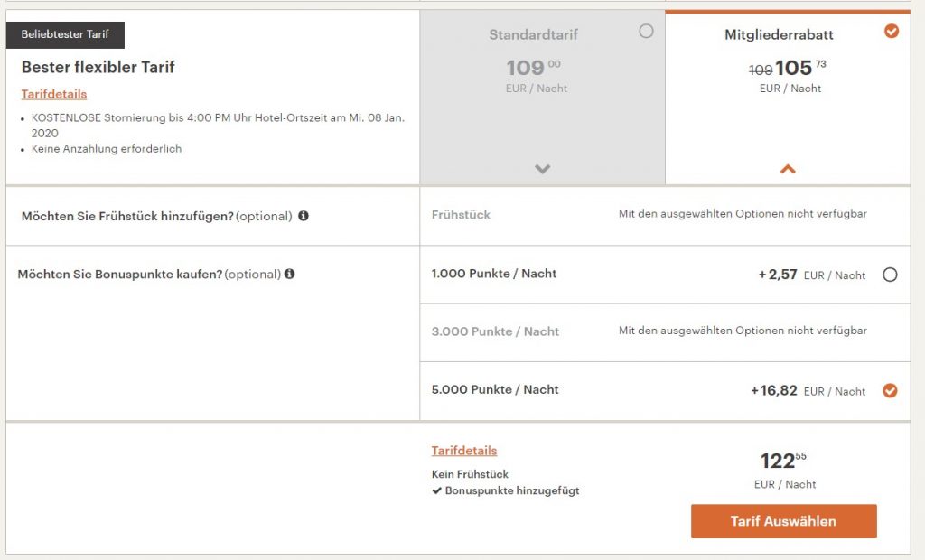Open Tarifdetails link under Bester flexibler Tarif
Image resolution: width=925 pixels, height=560 pixels.
coord(54,94)
